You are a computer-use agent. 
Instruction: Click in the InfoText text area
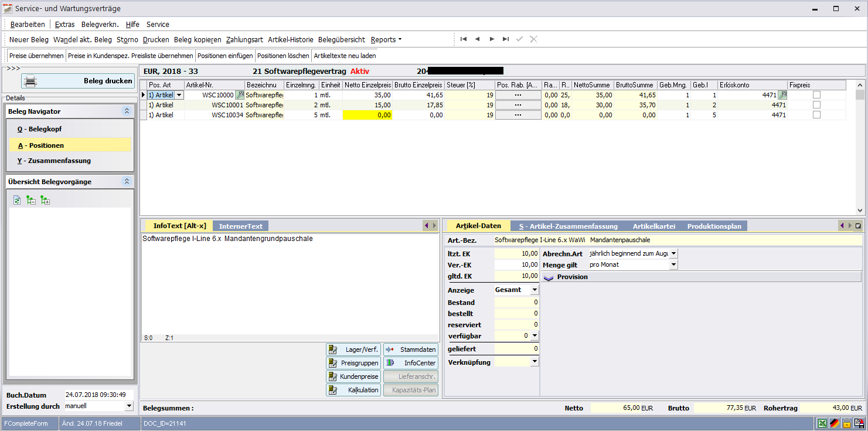[x=290, y=284]
